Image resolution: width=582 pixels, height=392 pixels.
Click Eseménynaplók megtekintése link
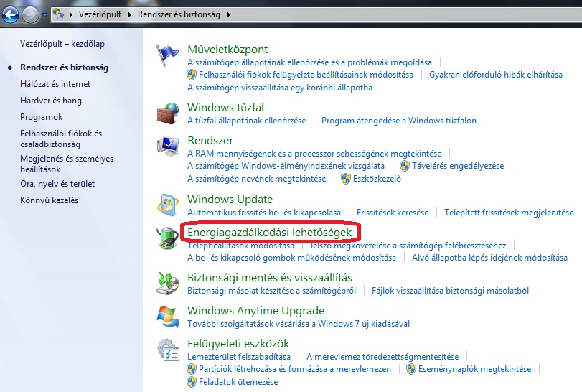(x=475, y=369)
